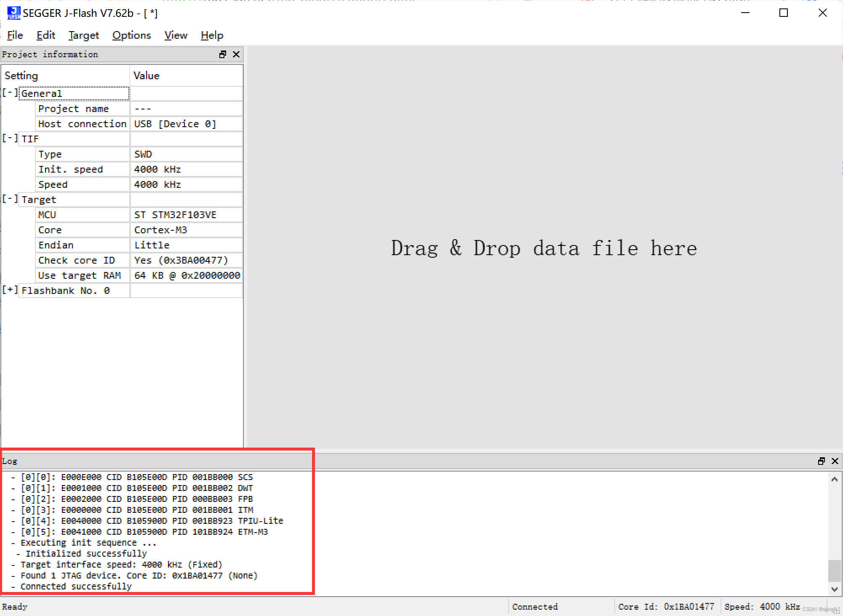This screenshot has width=843, height=616.
Task: Select the MCU row in settings
Action: 82,215
